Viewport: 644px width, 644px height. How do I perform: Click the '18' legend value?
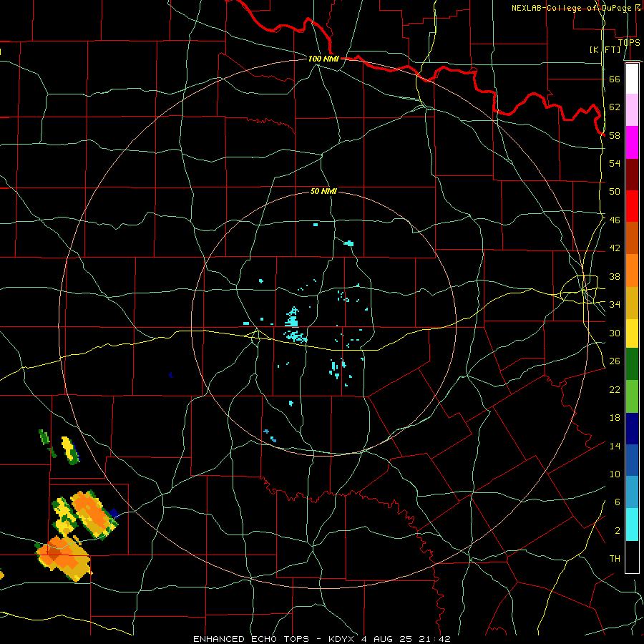[615, 418]
